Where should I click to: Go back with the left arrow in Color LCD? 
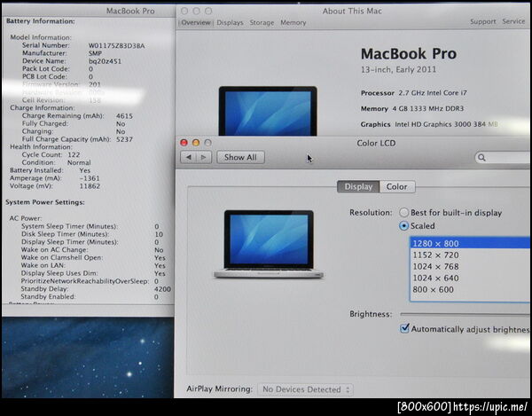188,158
